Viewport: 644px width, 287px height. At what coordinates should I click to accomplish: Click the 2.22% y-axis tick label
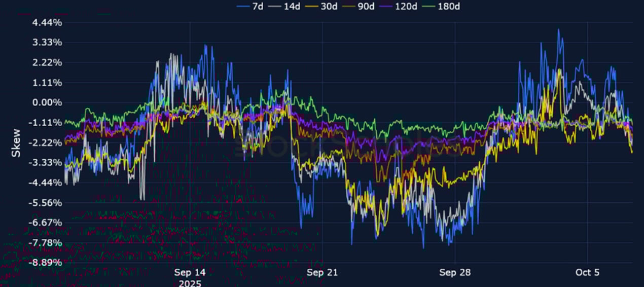(47, 63)
